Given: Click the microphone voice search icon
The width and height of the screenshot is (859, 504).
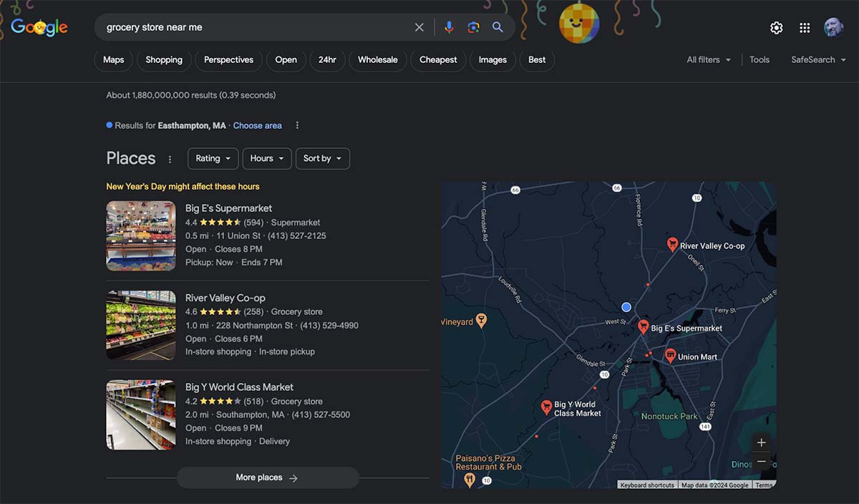Looking at the screenshot, I should [449, 26].
